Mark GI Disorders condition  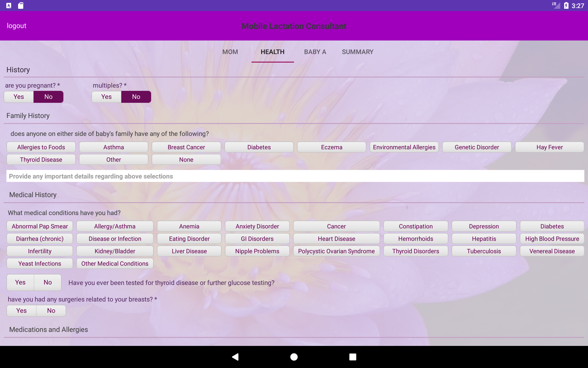pos(257,239)
